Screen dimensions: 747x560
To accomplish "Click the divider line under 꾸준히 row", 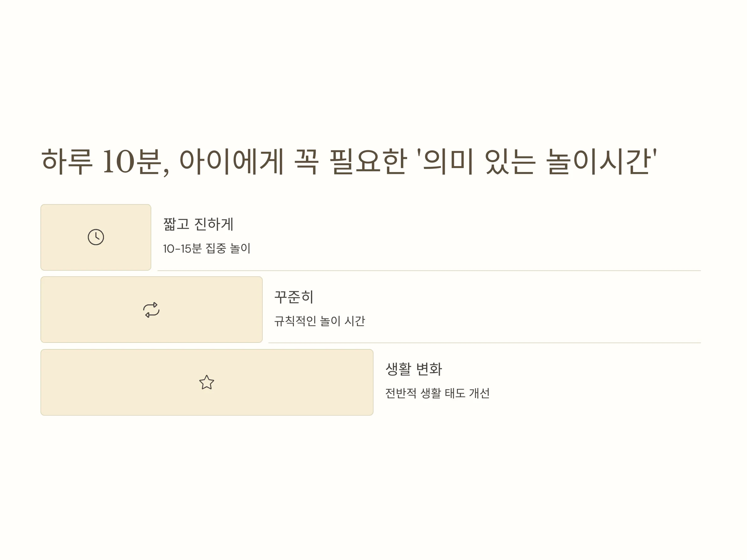I will click(485, 343).
